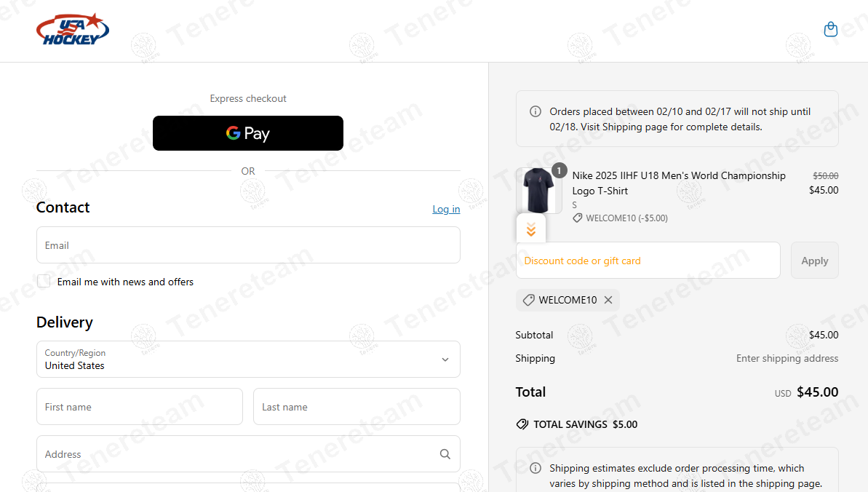The image size is (868, 492).
Task: Click the info icon beside shipping estimates note
Action: tap(535, 468)
